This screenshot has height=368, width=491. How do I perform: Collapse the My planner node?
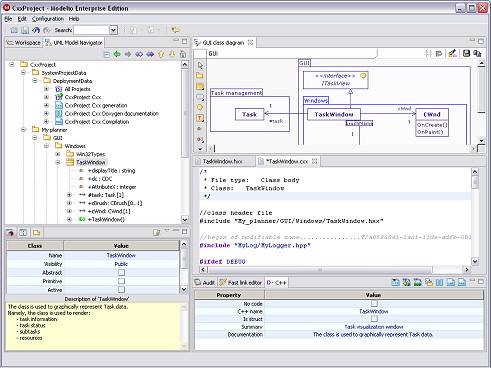point(23,130)
